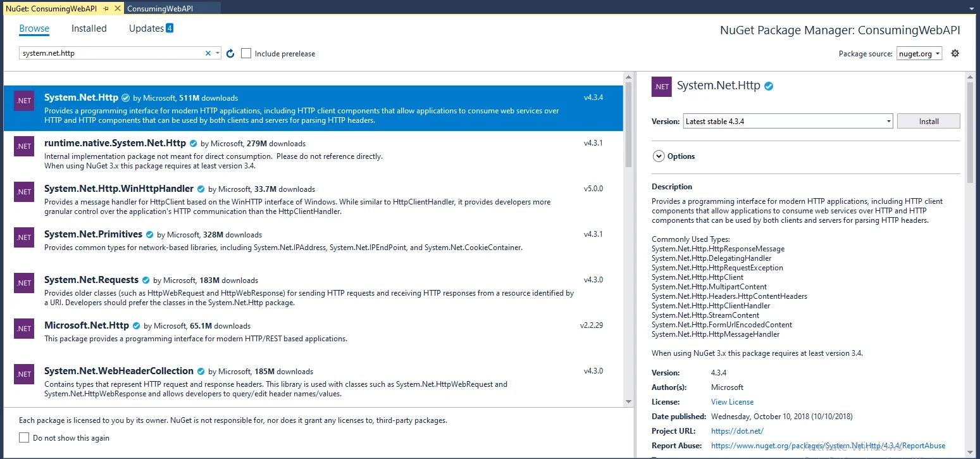Click the .NET icon of System.Net.Http.WinHttpHandler
This screenshot has width=980, height=459.
[24, 192]
